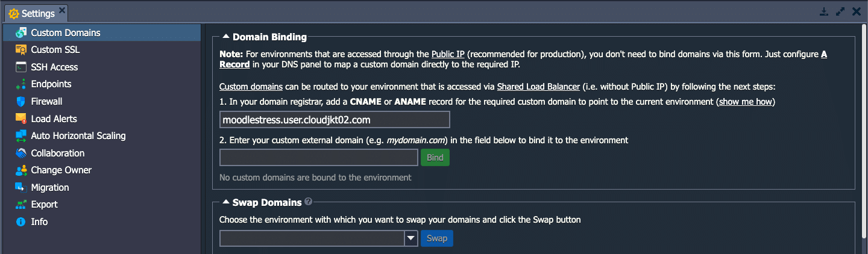The height and width of the screenshot is (254, 868).
Task: Open the Change Owner icon
Action: (x=21, y=170)
